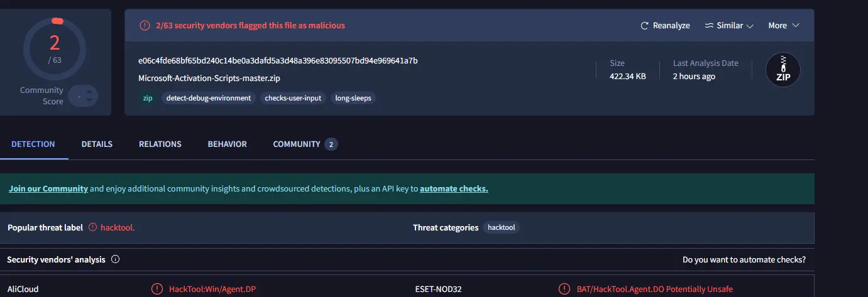Click the ESET-NOD32 detection warning icon
The height and width of the screenshot is (297, 868).
[x=564, y=289]
